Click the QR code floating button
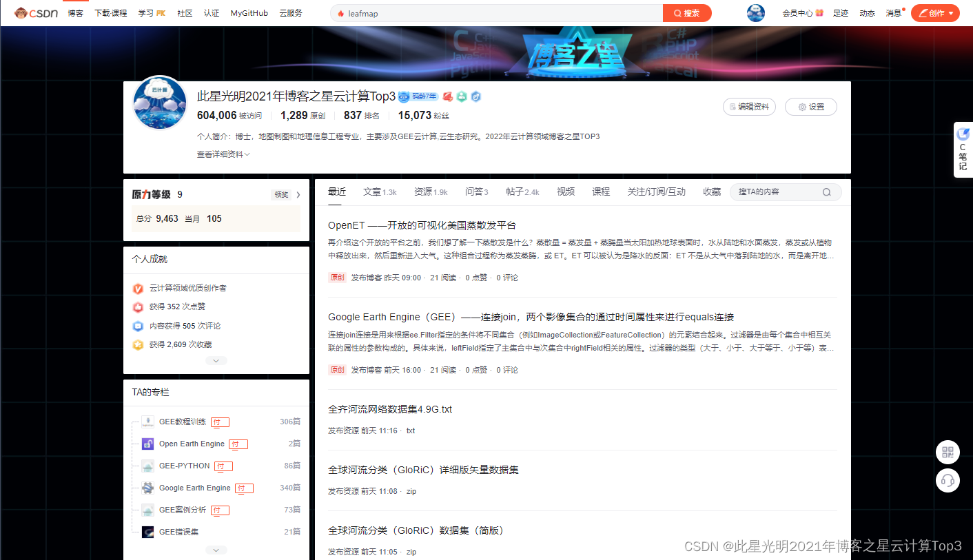The height and width of the screenshot is (560, 973). pos(948,453)
